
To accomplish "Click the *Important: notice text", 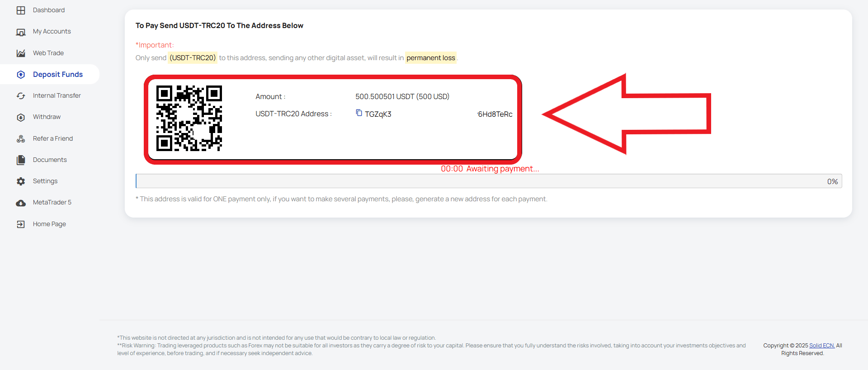I will click(x=155, y=45).
